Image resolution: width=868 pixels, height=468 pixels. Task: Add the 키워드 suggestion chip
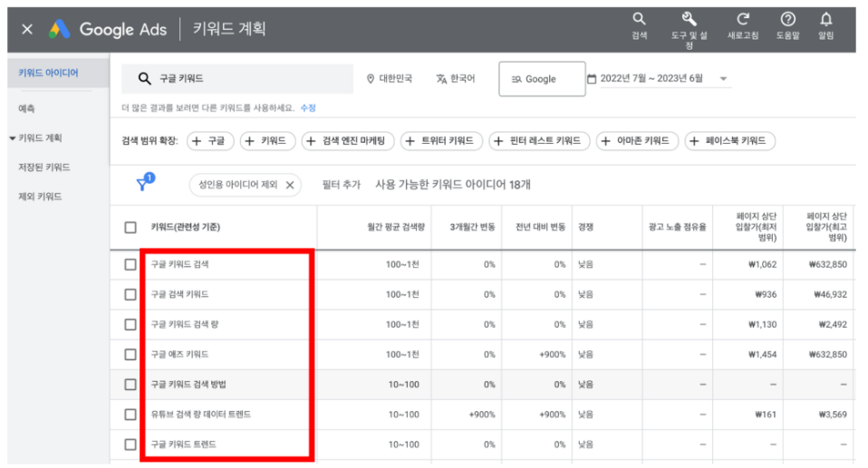coord(267,141)
